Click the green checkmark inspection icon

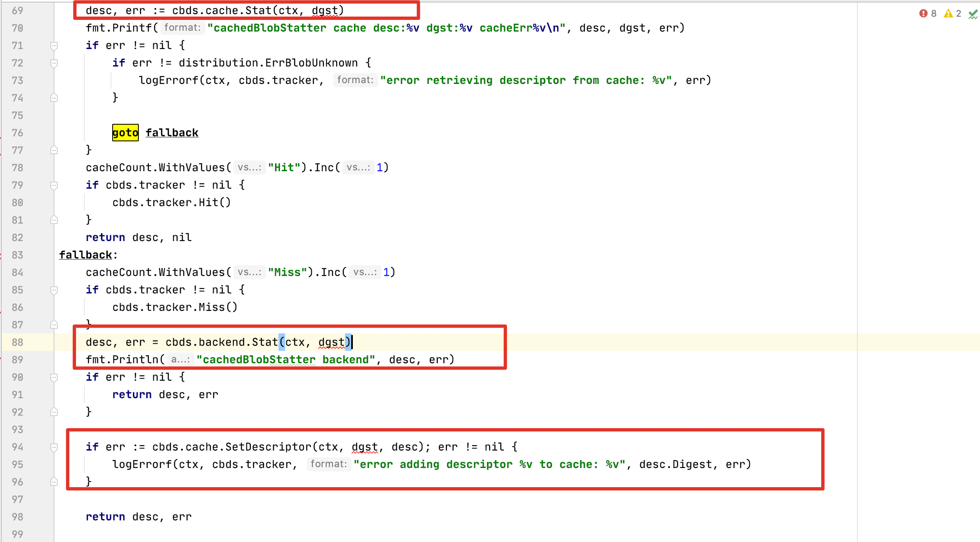[973, 14]
